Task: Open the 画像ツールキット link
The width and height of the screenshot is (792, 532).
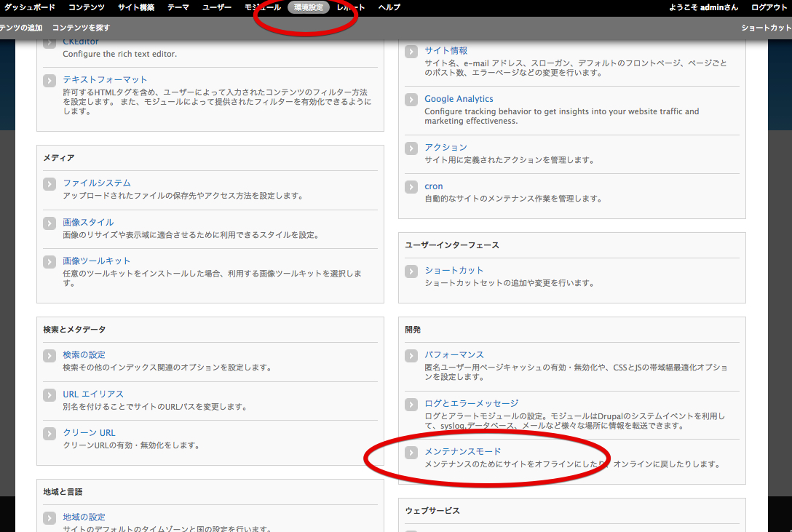Action: 96,261
